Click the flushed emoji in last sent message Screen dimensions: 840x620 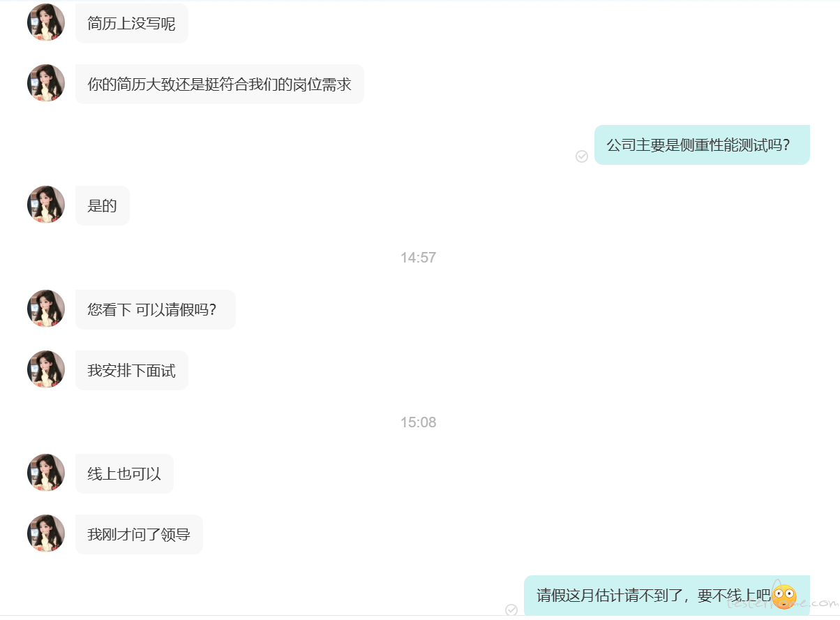[x=783, y=596]
